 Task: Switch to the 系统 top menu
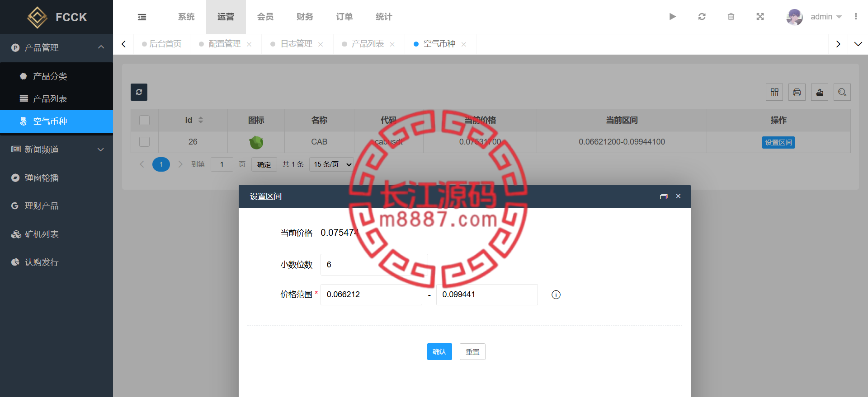(186, 17)
